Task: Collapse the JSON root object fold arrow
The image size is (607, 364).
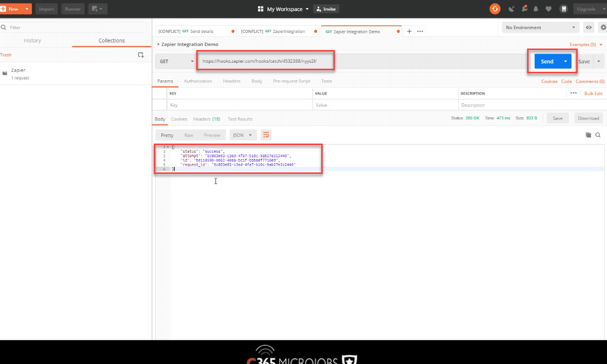Action: click(x=168, y=147)
